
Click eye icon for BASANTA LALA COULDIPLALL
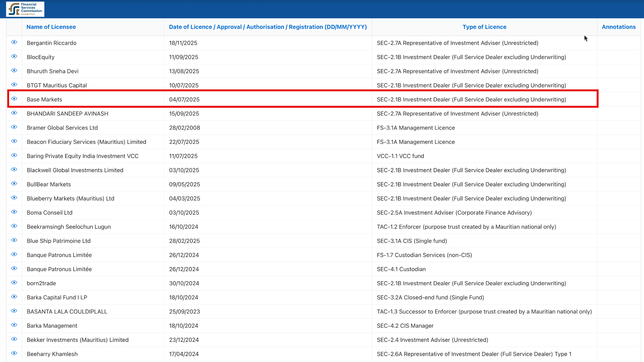(14, 311)
